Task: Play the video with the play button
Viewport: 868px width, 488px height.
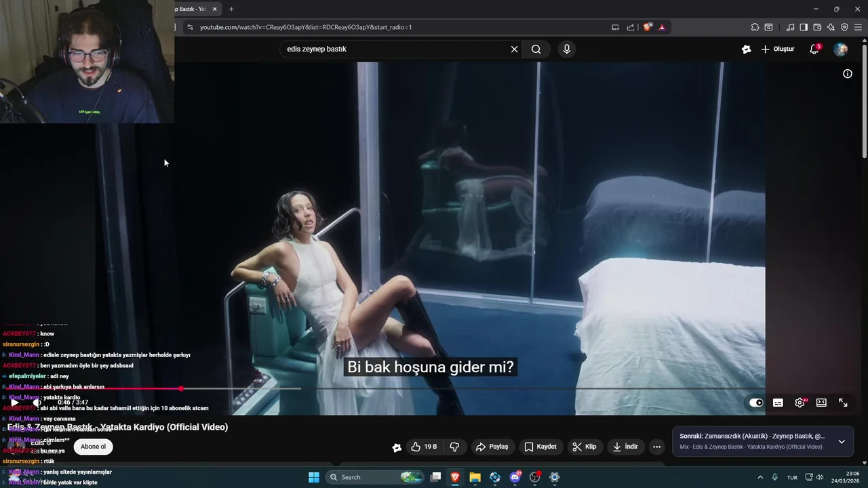Action: click(x=14, y=403)
